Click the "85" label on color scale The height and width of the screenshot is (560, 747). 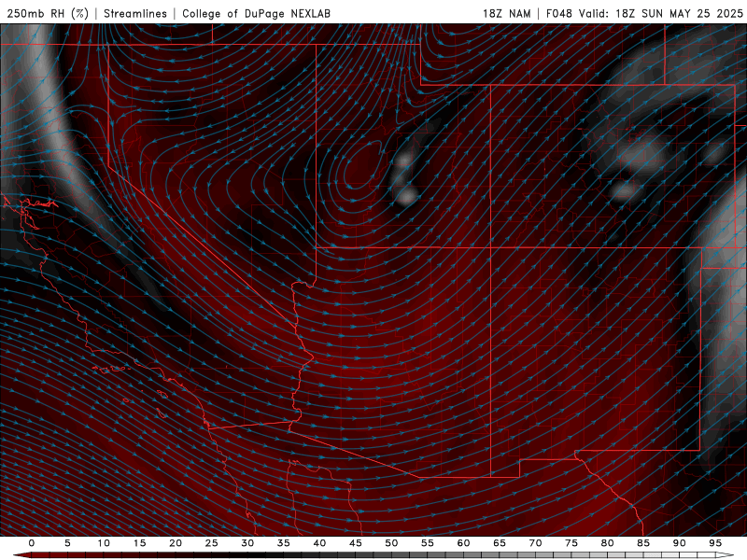point(643,543)
